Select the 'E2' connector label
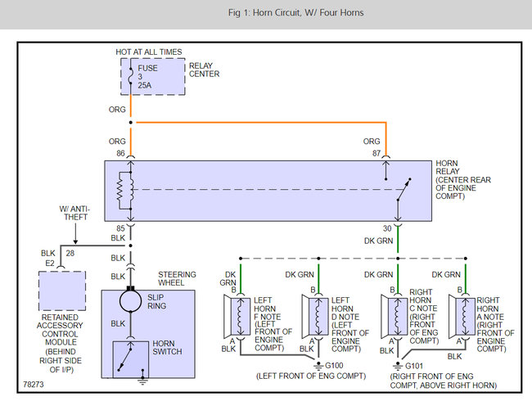 point(50,264)
